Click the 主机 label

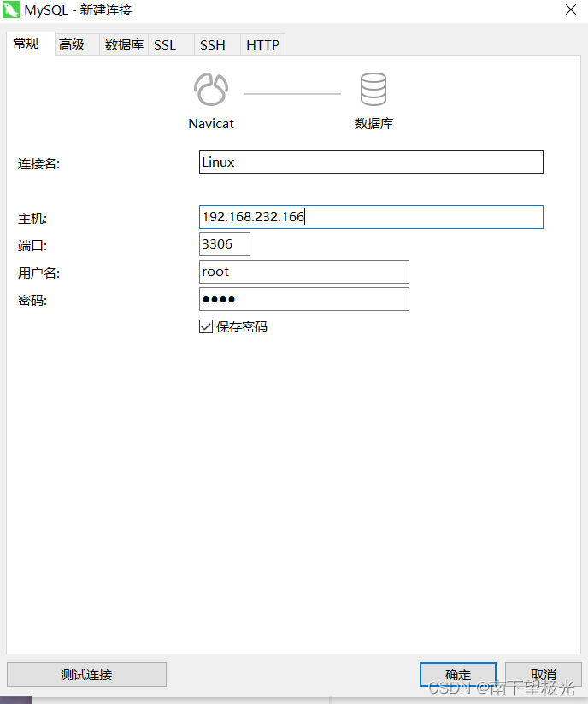pyautogui.click(x=32, y=219)
